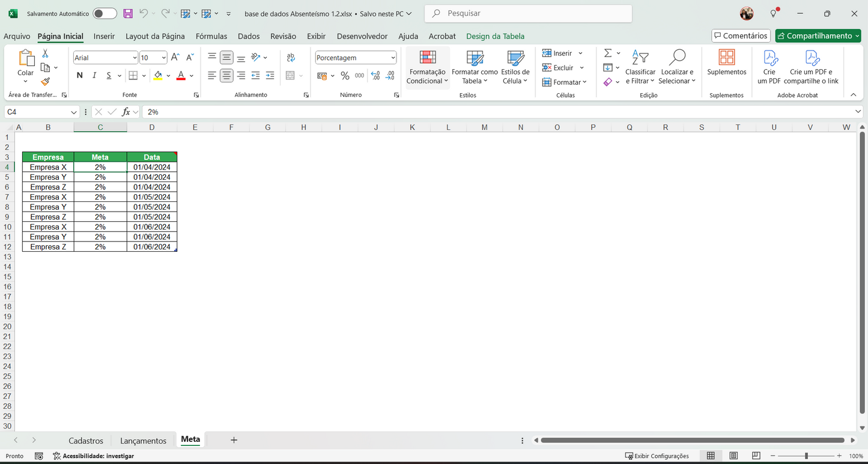Click the Crie um PDF icon
Screen dimensions: 868x464
[769, 66]
